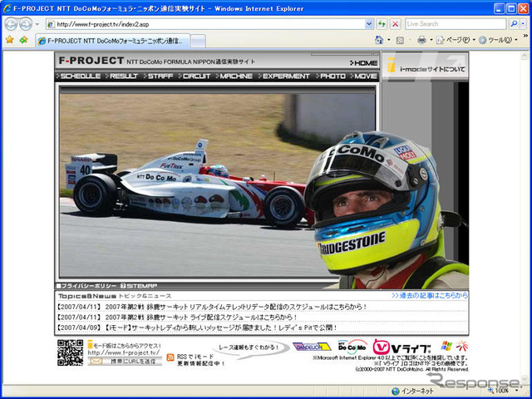Refresh the page with the green arrows icon

click(382, 24)
